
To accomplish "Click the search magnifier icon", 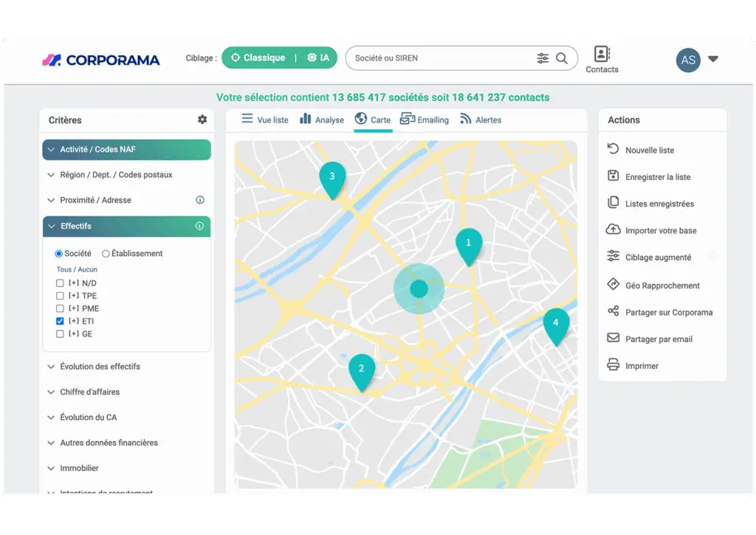I will pyautogui.click(x=562, y=58).
